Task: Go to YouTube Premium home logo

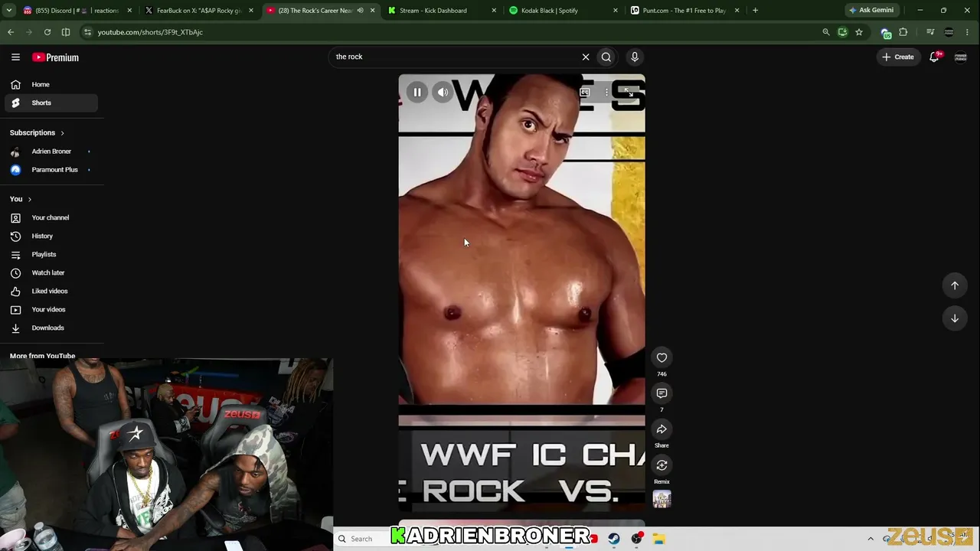Action: pyautogui.click(x=55, y=57)
